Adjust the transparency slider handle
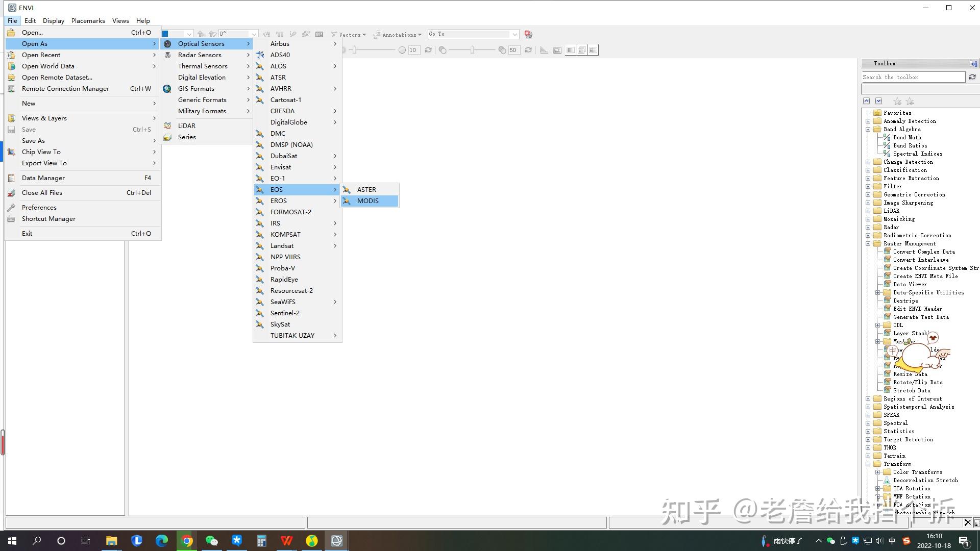 (472, 50)
